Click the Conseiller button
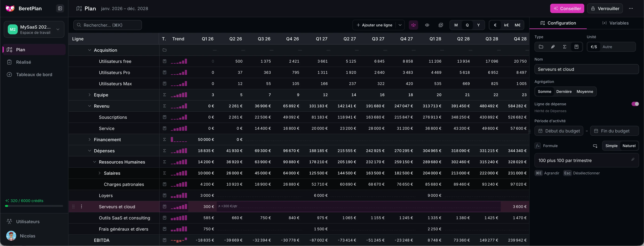 (567, 9)
